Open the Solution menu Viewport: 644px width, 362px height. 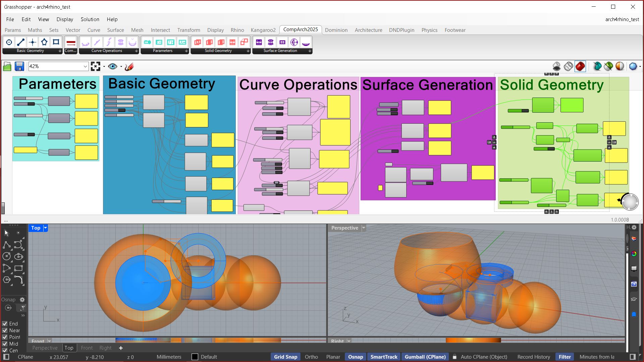pyautogui.click(x=90, y=19)
